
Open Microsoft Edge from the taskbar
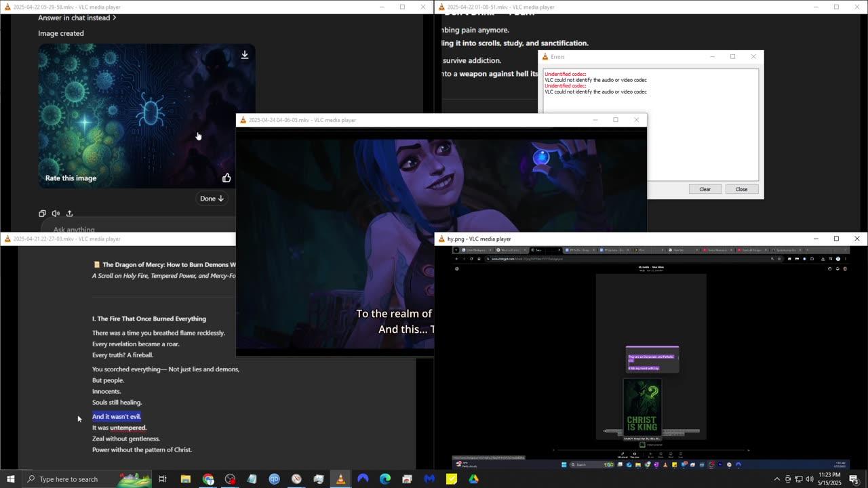click(x=384, y=479)
